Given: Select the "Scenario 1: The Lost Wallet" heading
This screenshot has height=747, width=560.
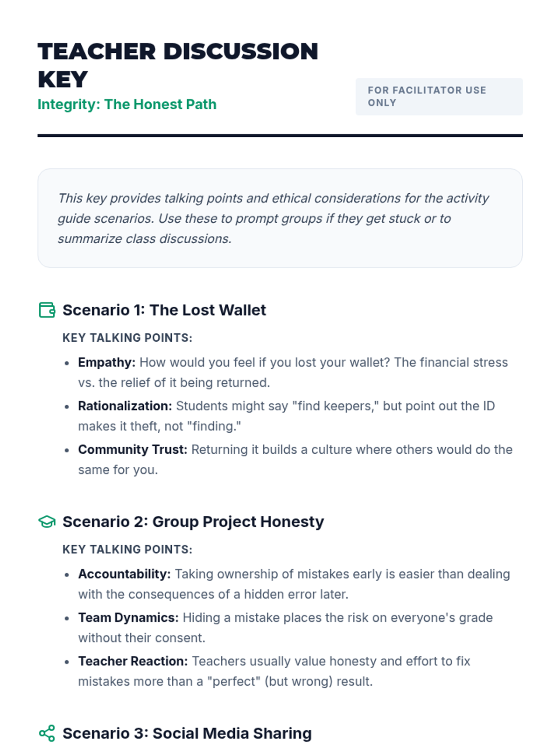Looking at the screenshot, I should (164, 310).
